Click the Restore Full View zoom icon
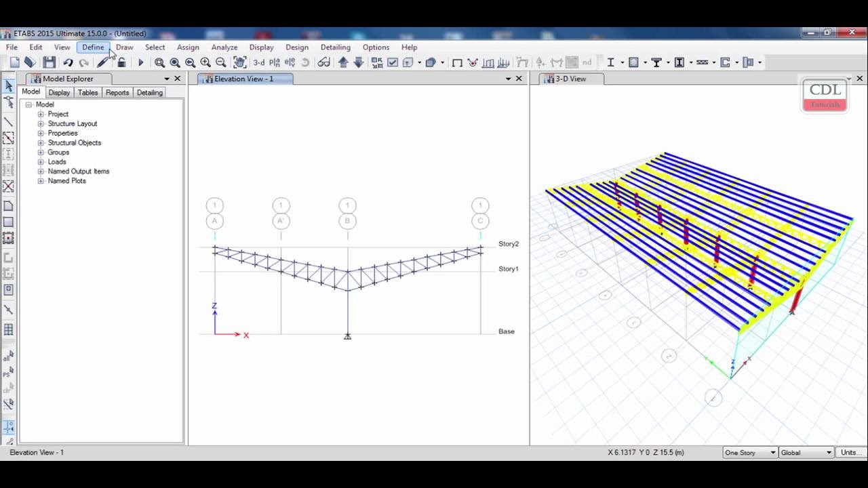 click(x=175, y=62)
